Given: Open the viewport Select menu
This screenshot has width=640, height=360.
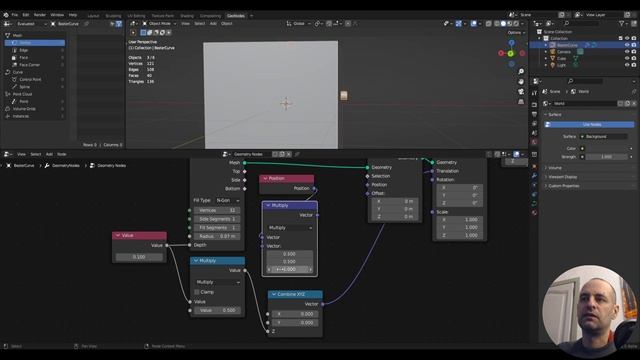Looking at the screenshot, I should (200, 24).
